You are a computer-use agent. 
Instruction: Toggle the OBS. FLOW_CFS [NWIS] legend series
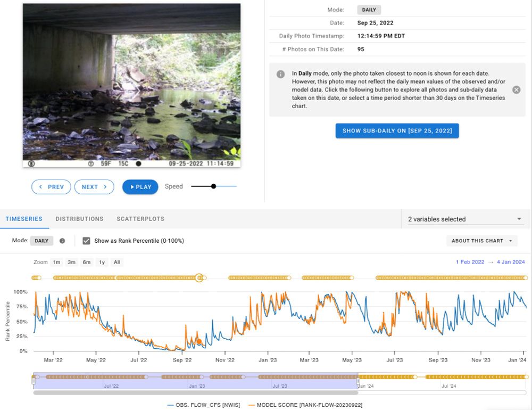[x=204, y=405]
